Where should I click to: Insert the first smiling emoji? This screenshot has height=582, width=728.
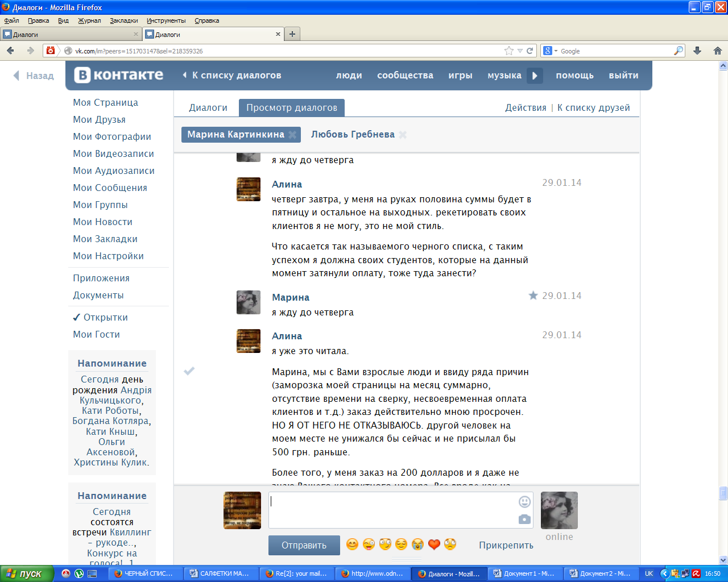tap(353, 544)
